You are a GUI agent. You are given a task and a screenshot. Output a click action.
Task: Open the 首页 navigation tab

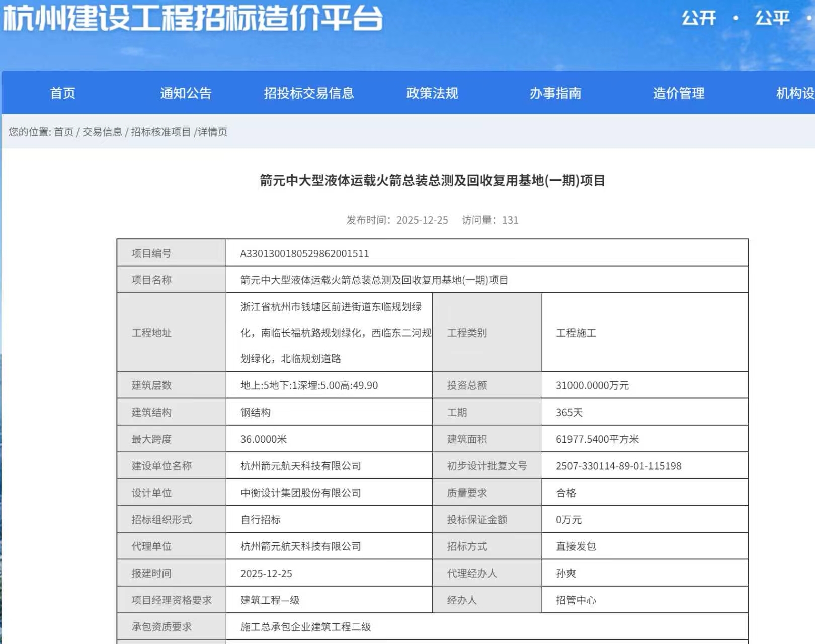63,93
